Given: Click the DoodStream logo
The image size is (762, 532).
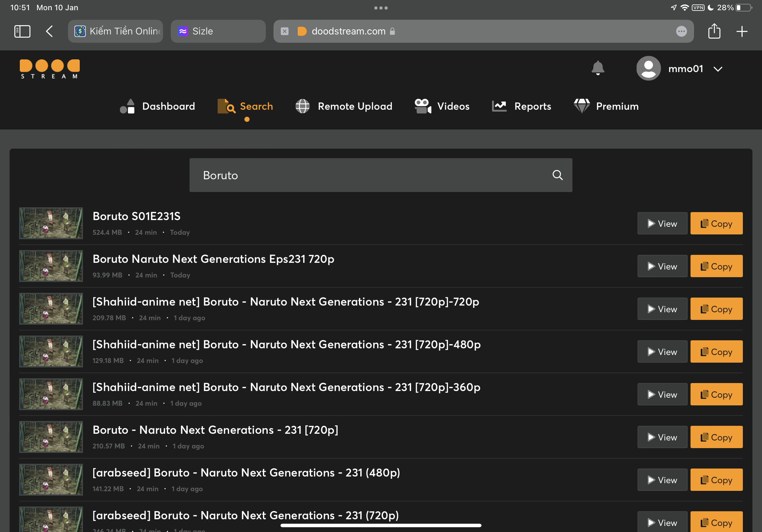Looking at the screenshot, I should click(50, 69).
